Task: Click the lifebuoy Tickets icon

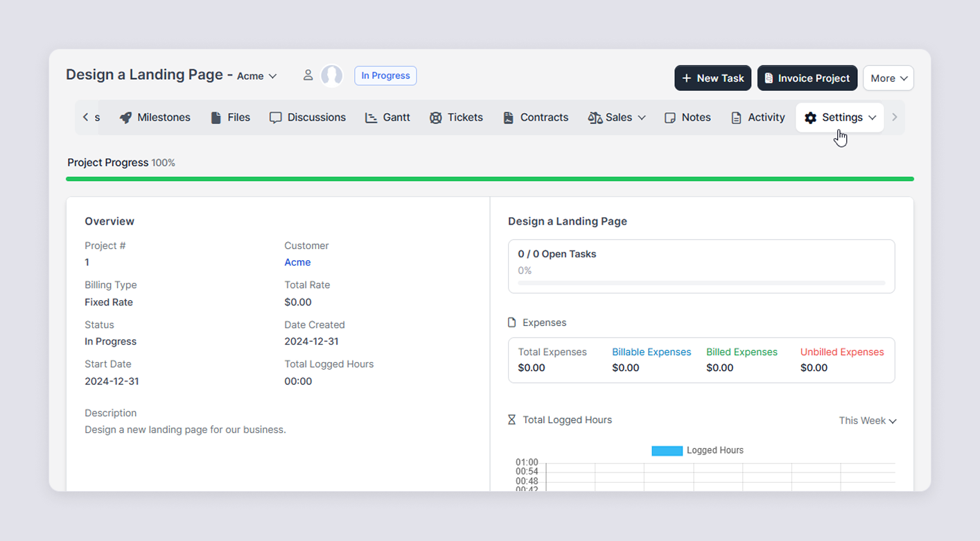Action: [435, 118]
